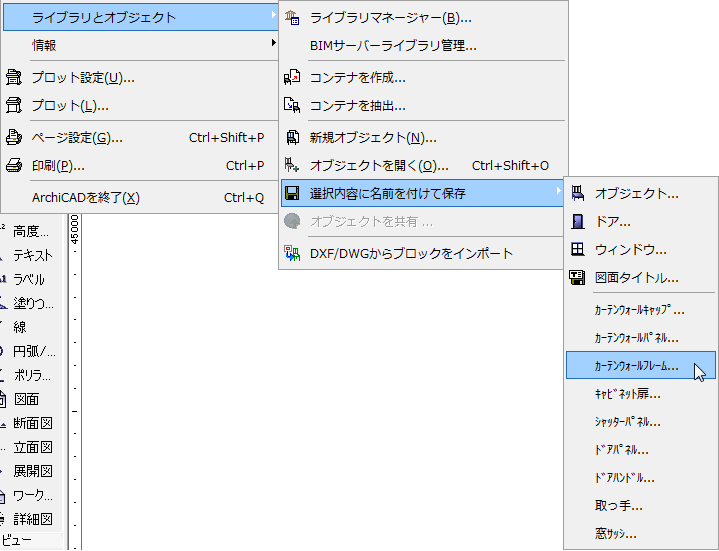This screenshot has width=719, height=551.
Task: Select BIMサーバーライブラリ管理...
Action: 422,45
